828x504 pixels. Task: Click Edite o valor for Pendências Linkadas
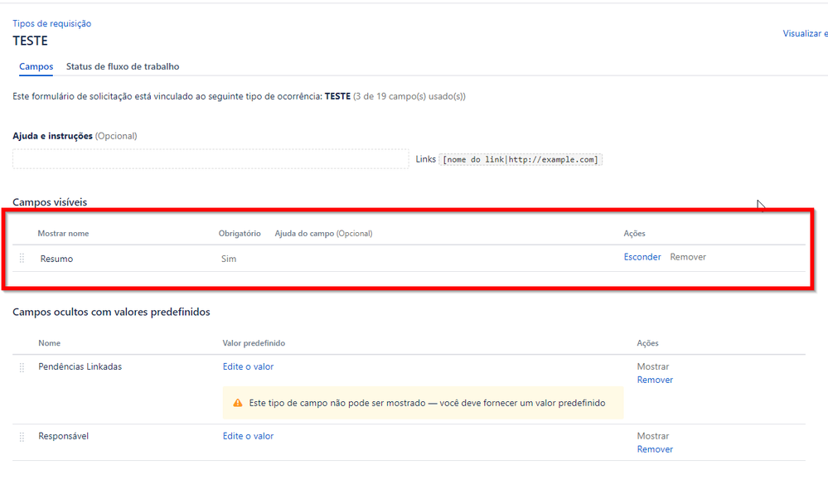pos(248,366)
